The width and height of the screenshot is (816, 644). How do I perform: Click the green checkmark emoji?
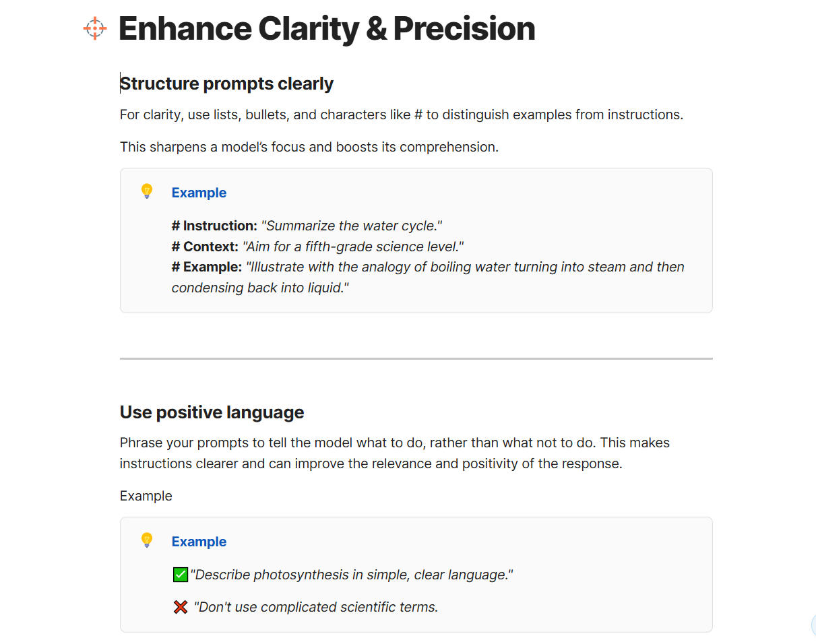point(180,575)
